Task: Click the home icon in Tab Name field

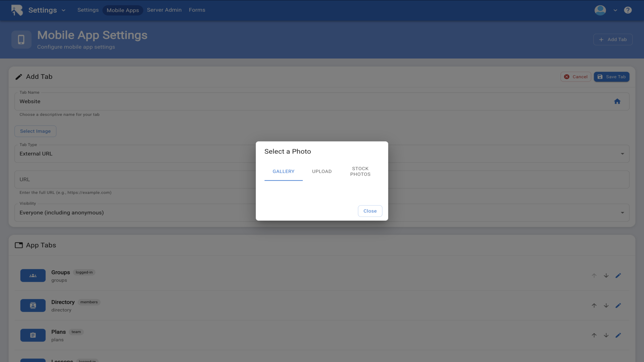Action: coord(617,102)
